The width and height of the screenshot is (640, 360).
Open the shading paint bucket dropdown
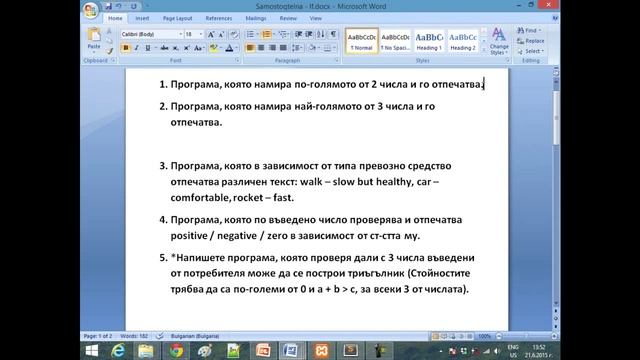[319, 48]
